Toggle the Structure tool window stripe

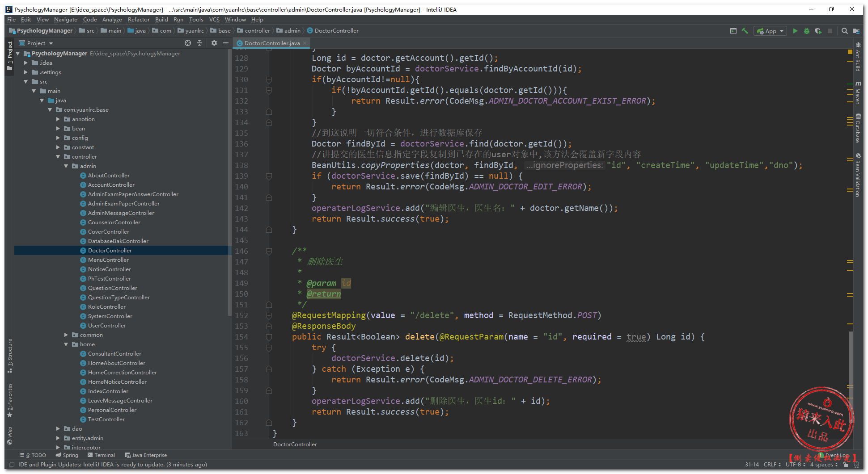(x=10, y=356)
